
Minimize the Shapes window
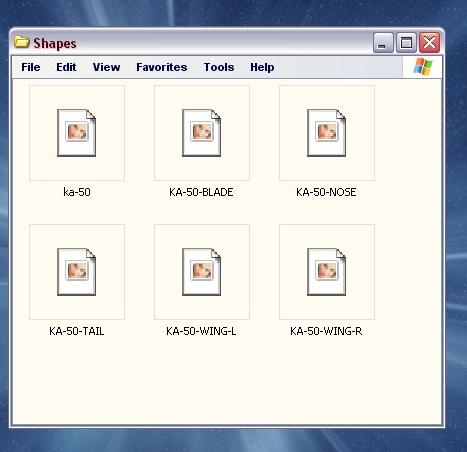coord(383,43)
